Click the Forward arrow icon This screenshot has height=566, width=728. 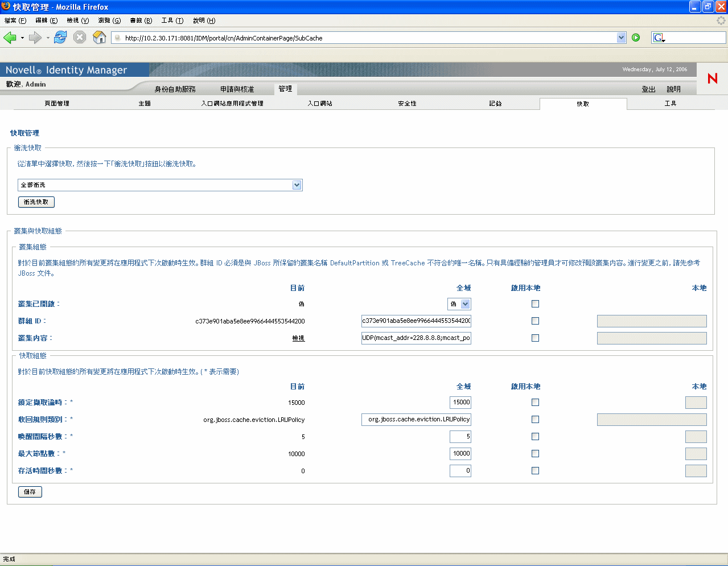(35, 38)
